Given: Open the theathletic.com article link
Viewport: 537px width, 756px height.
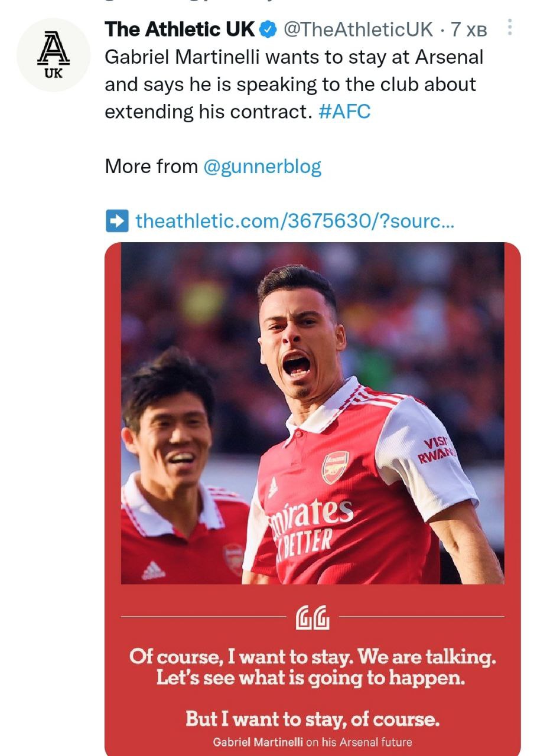Looking at the screenshot, I should point(294,221).
